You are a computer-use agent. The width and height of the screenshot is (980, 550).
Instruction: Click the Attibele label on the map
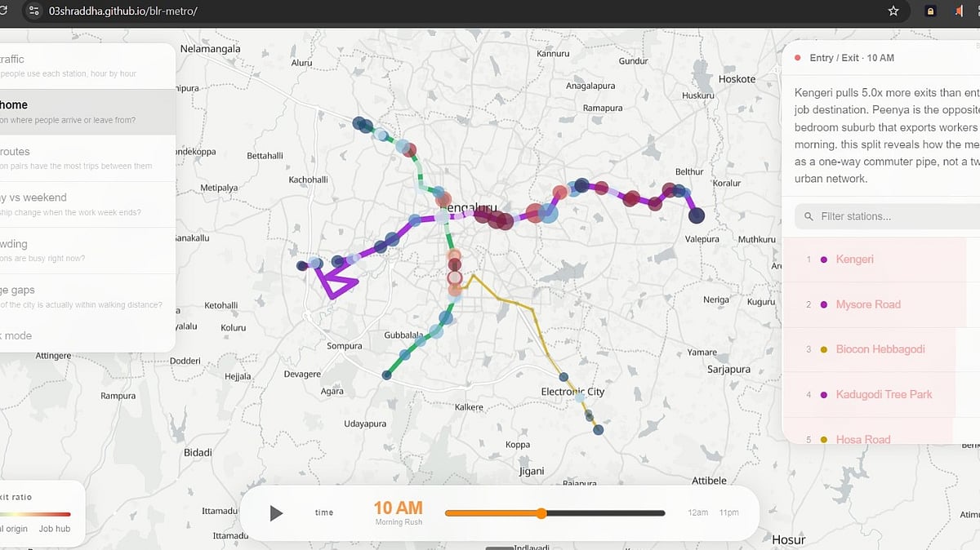tap(709, 481)
